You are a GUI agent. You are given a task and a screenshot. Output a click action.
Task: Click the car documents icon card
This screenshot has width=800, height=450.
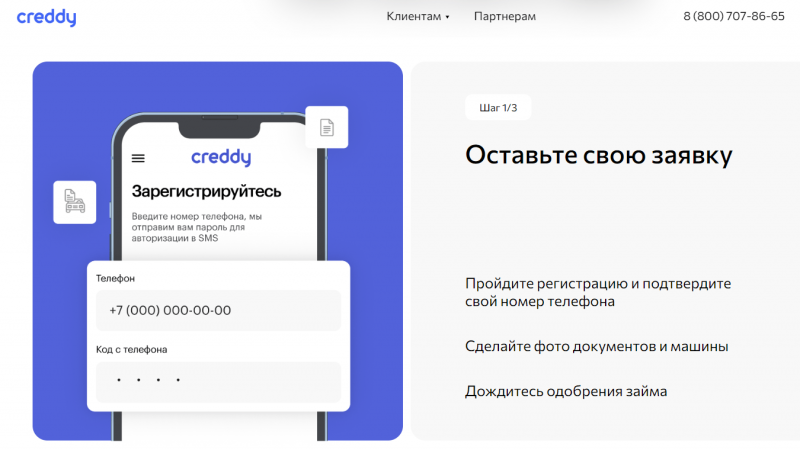tap(74, 202)
